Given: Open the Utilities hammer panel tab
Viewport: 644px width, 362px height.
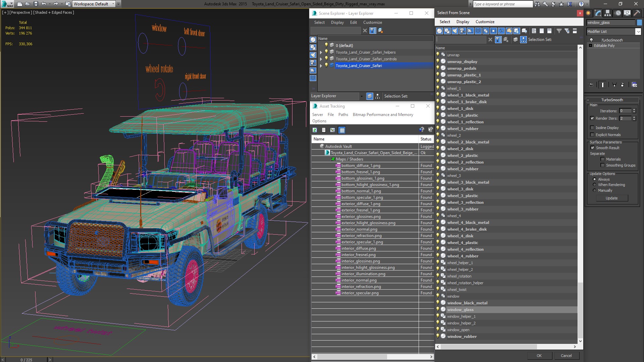Looking at the screenshot, I should coord(637,13).
